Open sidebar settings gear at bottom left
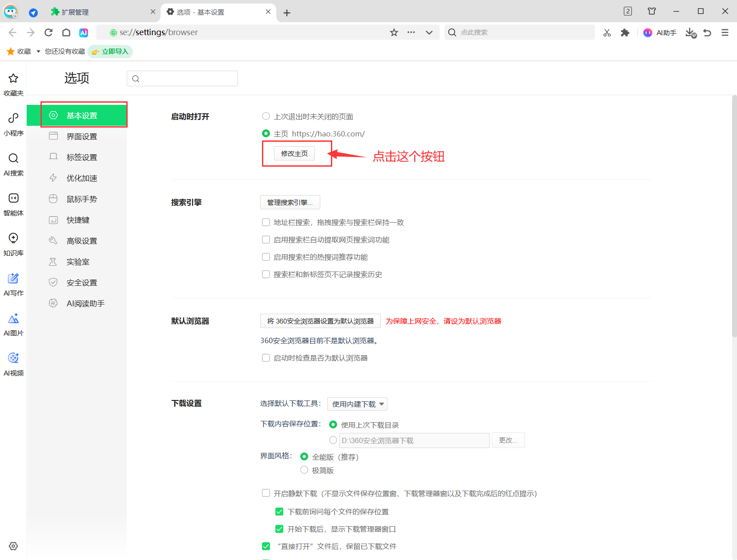737x560 pixels. tap(13, 546)
